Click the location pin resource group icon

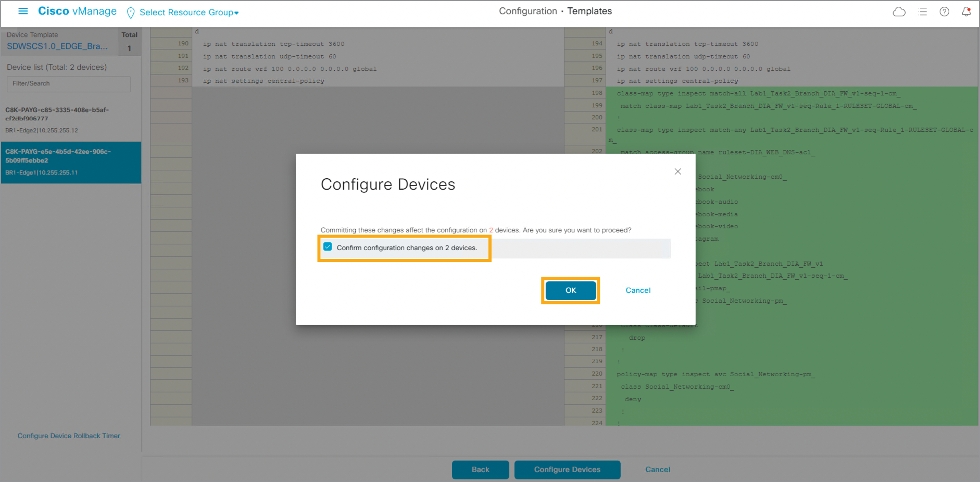131,13
